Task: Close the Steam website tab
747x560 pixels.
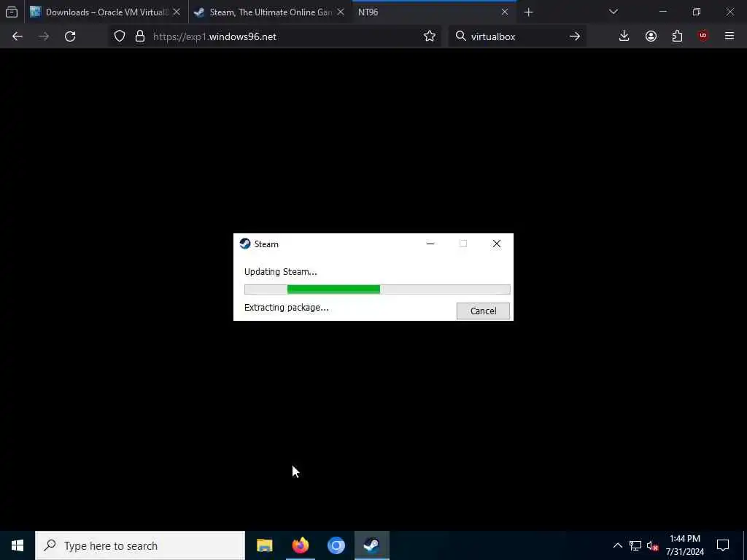Action: tap(341, 12)
